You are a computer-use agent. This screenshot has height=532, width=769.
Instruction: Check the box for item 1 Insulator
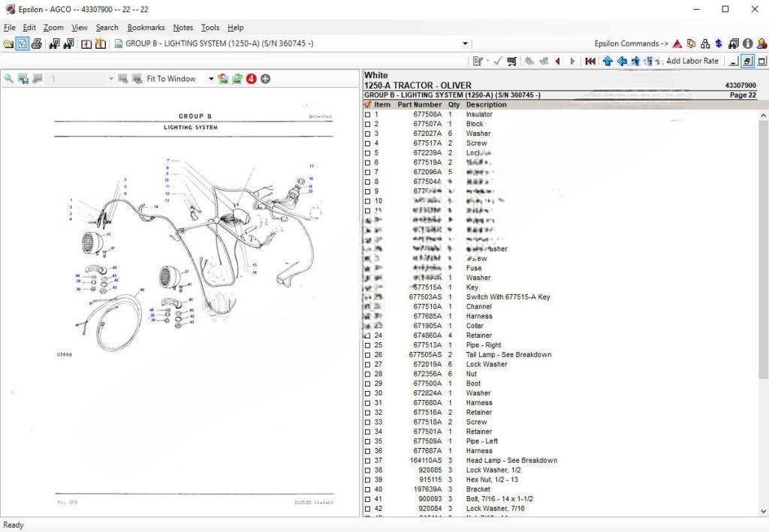pyautogui.click(x=367, y=115)
